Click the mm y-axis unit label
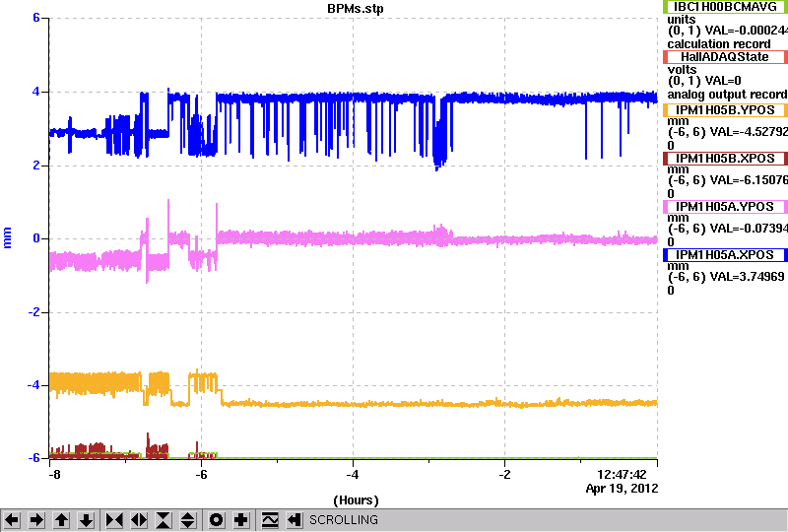Image resolution: width=788 pixels, height=532 pixels. 7,237
